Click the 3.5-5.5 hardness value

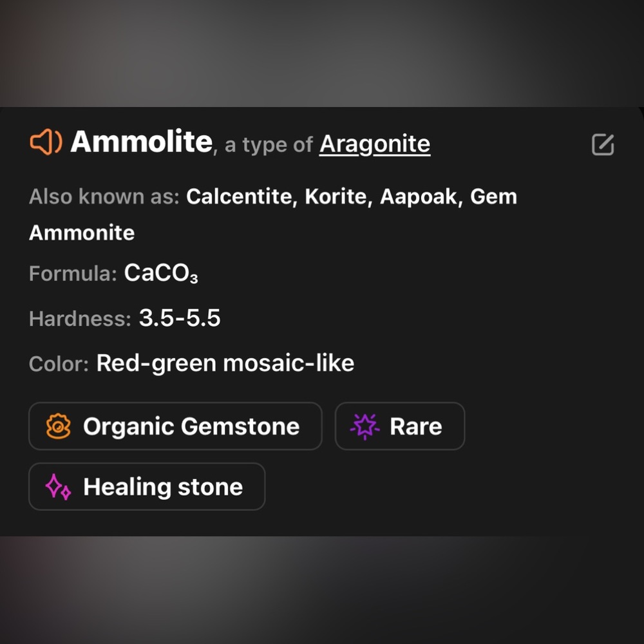pyautogui.click(x=180, y=318)
